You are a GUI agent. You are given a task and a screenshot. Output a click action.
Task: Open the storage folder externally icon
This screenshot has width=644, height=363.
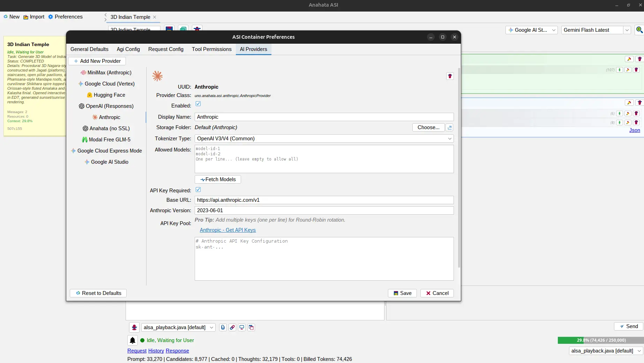point(450,127)
